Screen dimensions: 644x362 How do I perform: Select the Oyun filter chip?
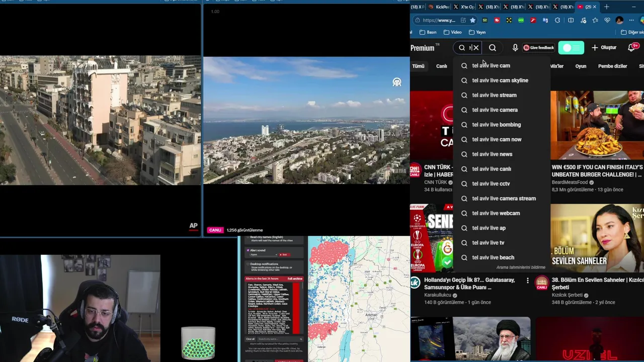581,66
